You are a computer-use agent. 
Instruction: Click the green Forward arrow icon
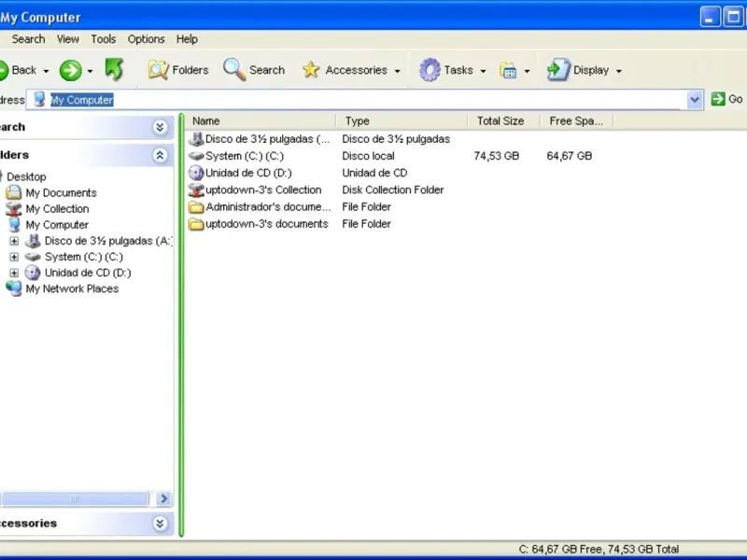[71, 70]
